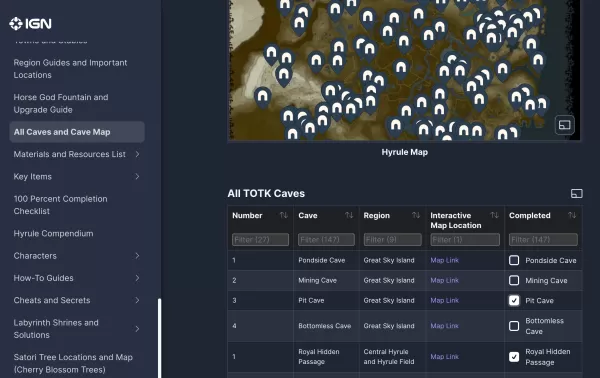600x378 pixels.
Task: Expand the How-To Guides chevron
Action: pos(137,278)
